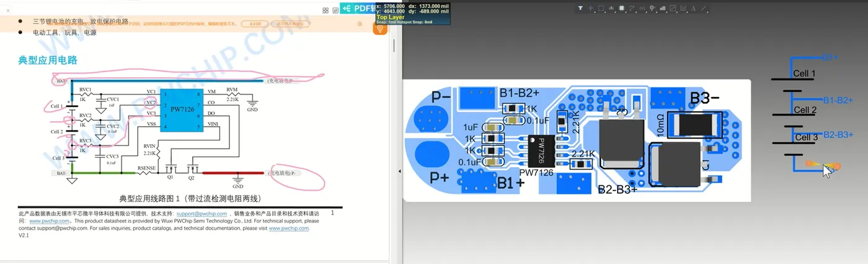Click the orange lightbulb tips icon
This screenshot has width=868, height=264.
point(380,27)
